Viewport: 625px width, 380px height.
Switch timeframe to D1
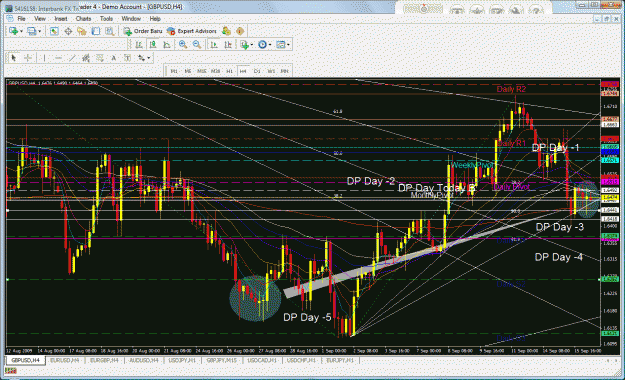click(257, 71)
